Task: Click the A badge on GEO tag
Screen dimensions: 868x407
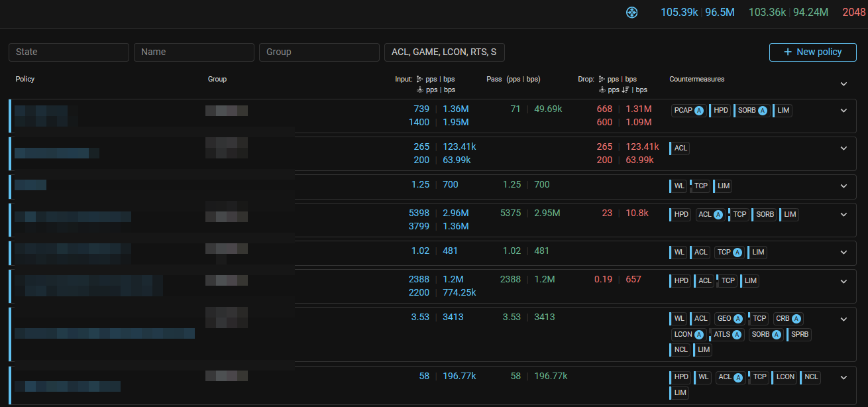Action: tap(737, 319)
